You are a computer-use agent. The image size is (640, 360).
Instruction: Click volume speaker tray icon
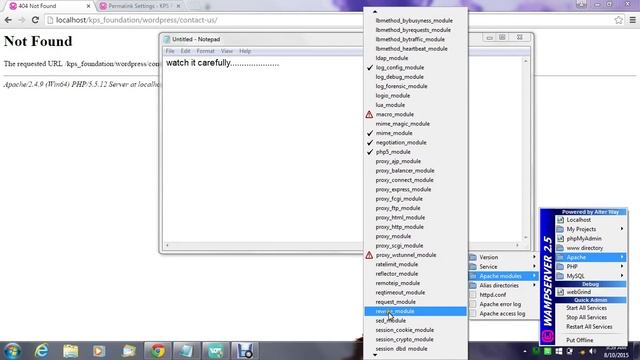click(592, 351)
